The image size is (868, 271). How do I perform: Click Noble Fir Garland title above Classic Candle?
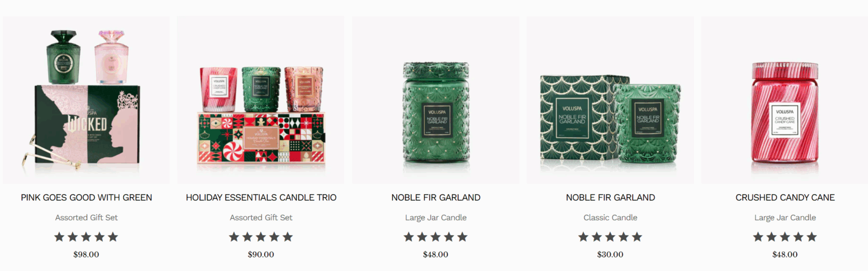click(610, 197)
